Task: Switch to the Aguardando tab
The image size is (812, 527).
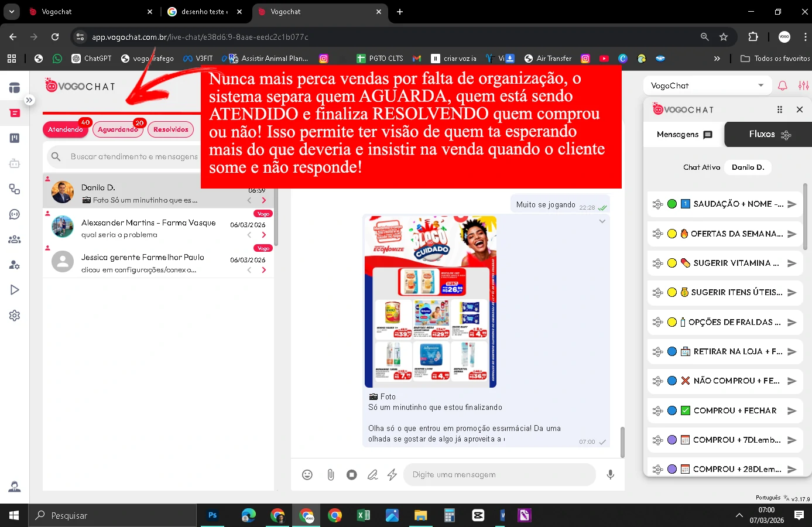Action: click(x=118, y=129)
